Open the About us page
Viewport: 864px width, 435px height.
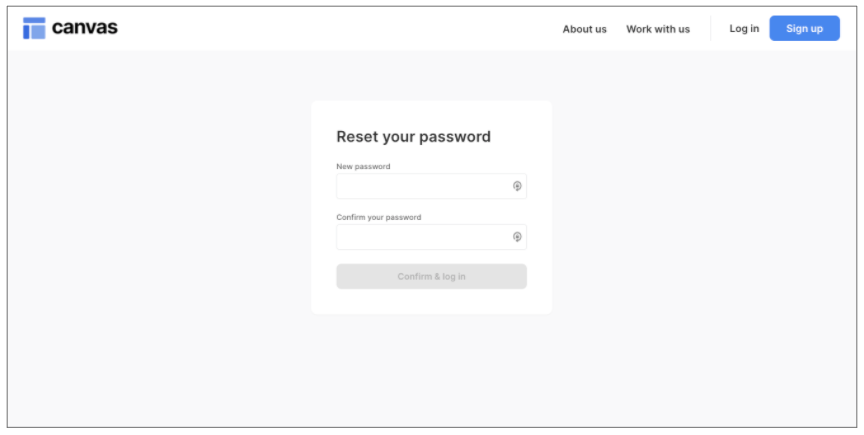tap(584, 29)
